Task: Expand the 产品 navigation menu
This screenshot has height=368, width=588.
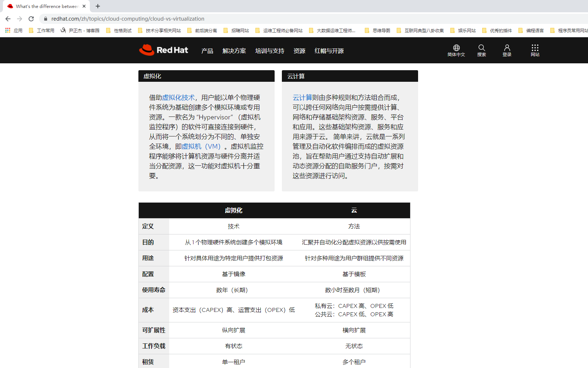Action: [207, 51]
